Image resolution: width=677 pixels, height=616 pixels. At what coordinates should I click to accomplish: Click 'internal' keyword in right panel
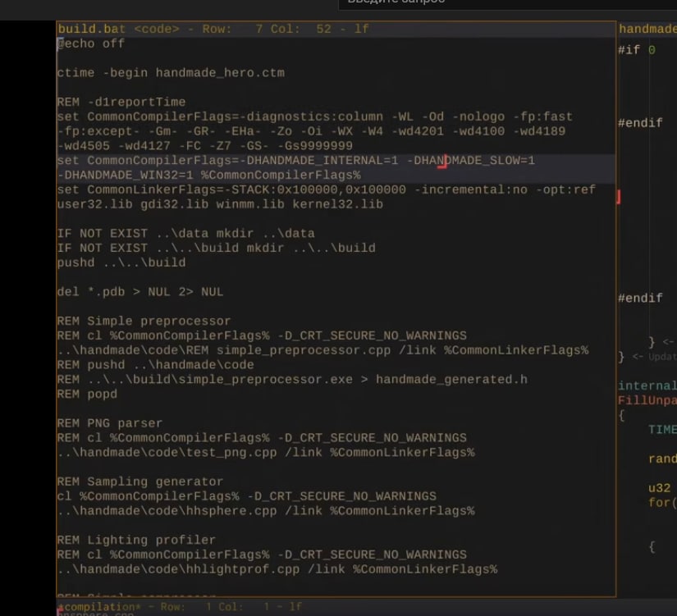(647, 386)
